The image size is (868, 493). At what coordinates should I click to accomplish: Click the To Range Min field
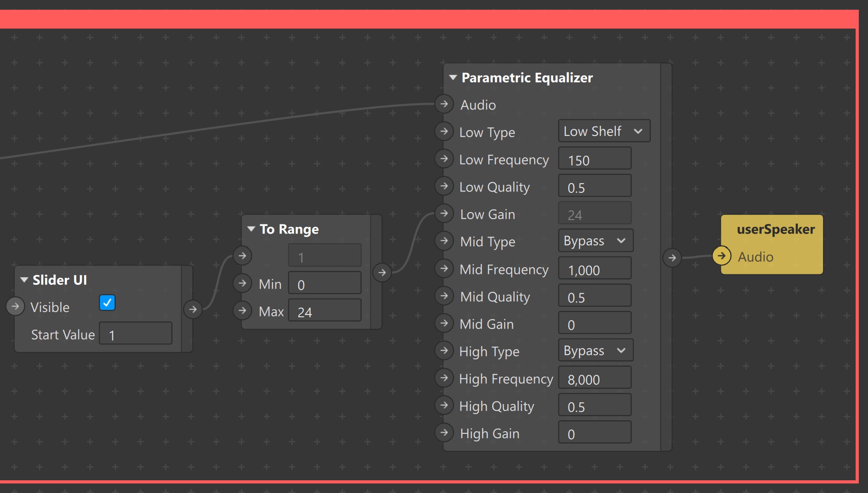[325, 283]
